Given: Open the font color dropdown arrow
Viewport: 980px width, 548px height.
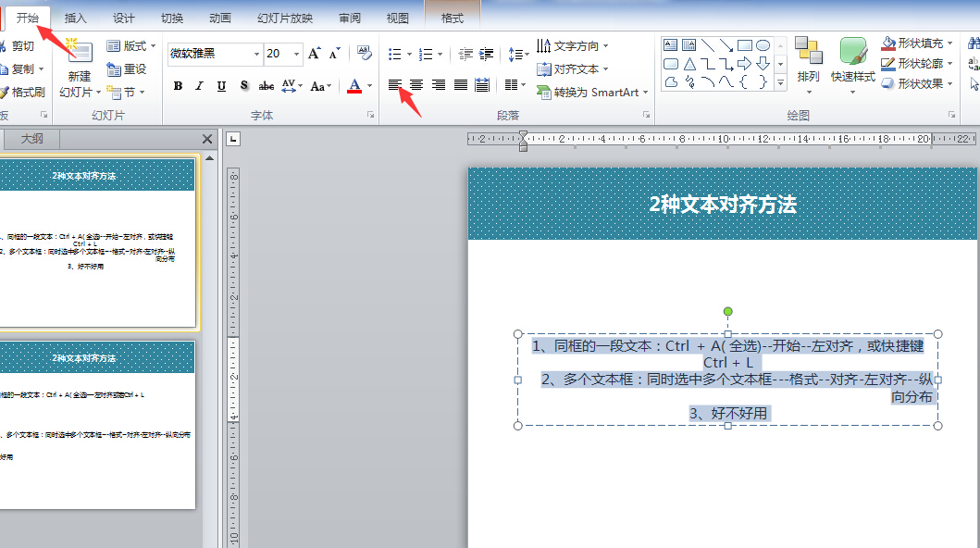Looking at the screenshot, I should [370, 86].
